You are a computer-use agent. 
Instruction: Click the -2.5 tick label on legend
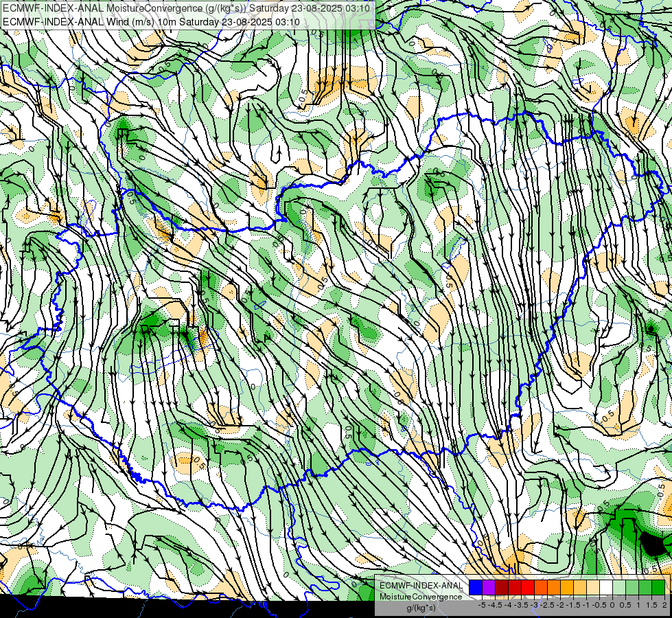point(547,605)
